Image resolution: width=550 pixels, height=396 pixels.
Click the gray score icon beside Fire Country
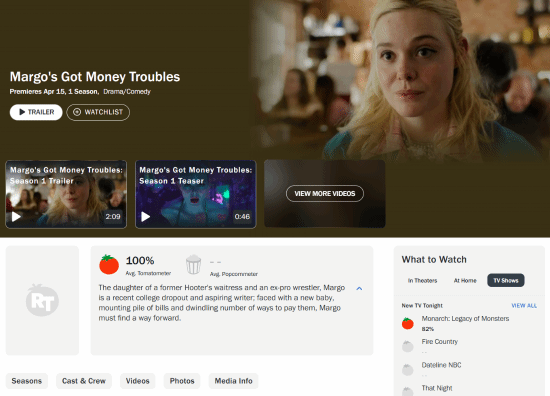click(408, 346)
